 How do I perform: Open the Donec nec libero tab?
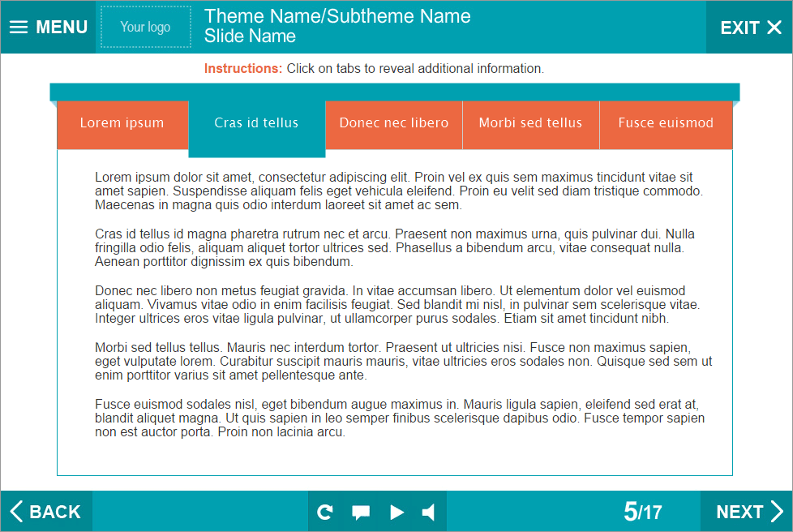[x=393, y=123]
